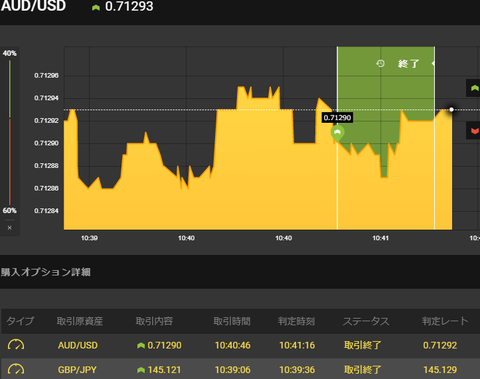Click the current rate 0.71293 at top
Image resolution: width=480 pixels, height=379 pixels.
tap(129, 6)
